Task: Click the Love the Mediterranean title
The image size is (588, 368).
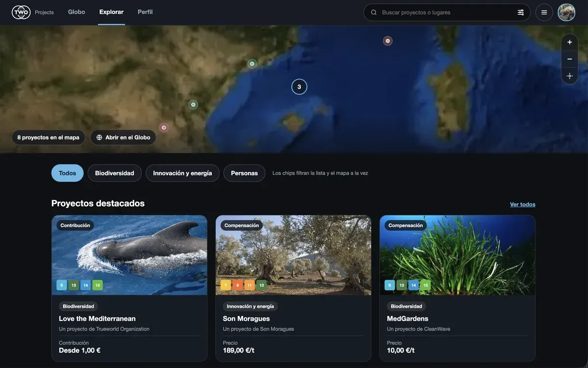Action: 98,319
